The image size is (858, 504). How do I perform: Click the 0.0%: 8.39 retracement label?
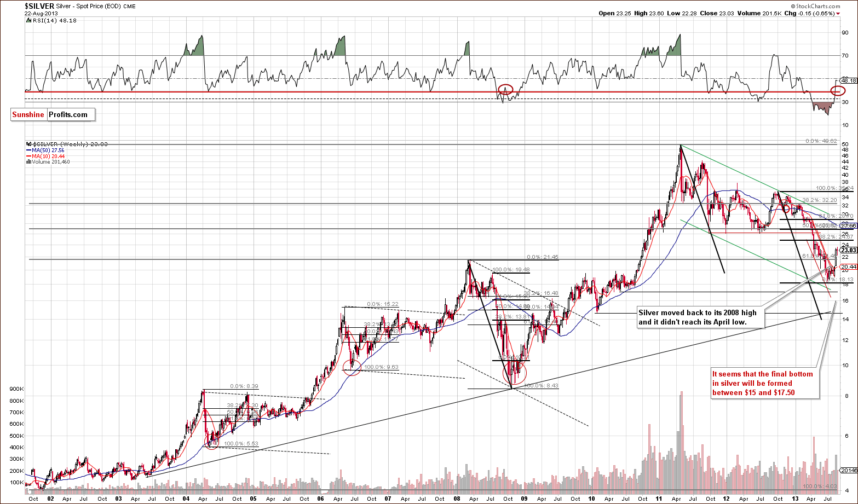click(x=244, y=386)
